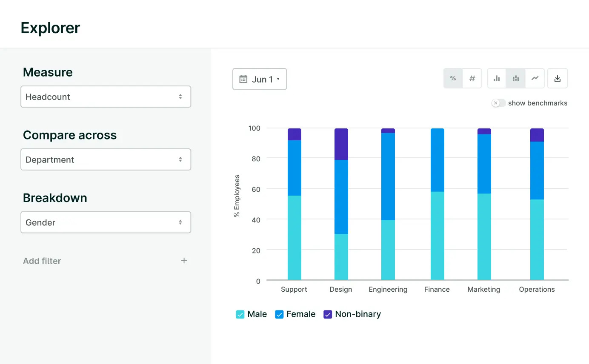Switch to absolute number (#) view

point(472,79)
